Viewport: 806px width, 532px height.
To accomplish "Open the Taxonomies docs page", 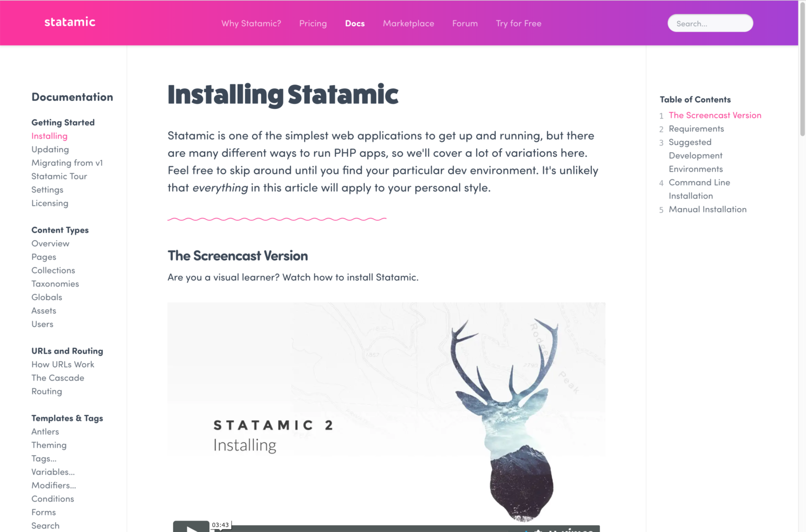I will 55,284.
